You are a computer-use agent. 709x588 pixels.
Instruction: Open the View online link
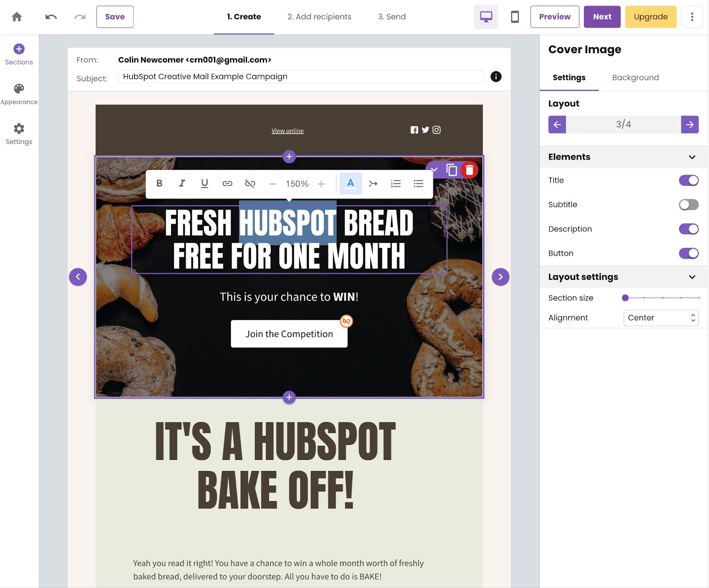pyautogui.click(x=287, y=131)
